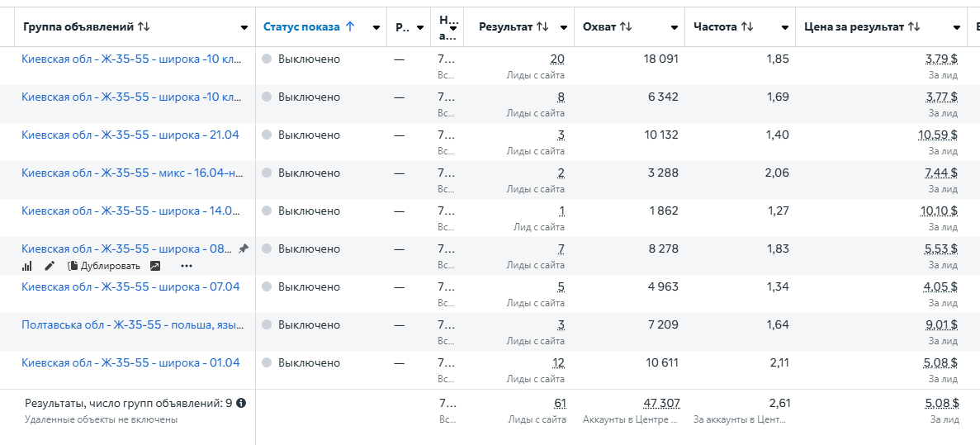
Task: Click sort arrows next to Цена за результат
Action: tap(914, 27)
